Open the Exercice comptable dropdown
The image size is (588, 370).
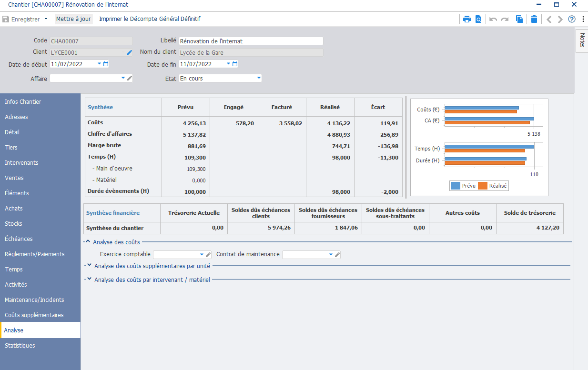[x=202, y=255]
